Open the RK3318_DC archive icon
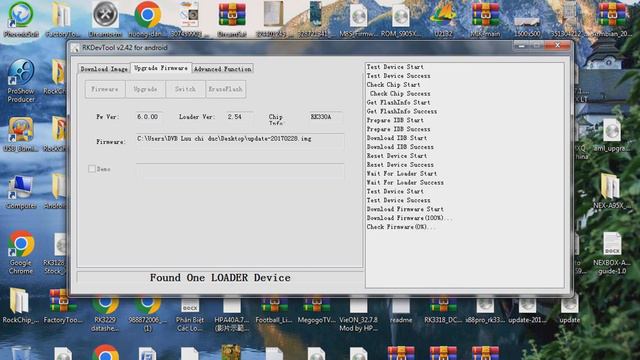The image size is (640, 360). point(443,310)
